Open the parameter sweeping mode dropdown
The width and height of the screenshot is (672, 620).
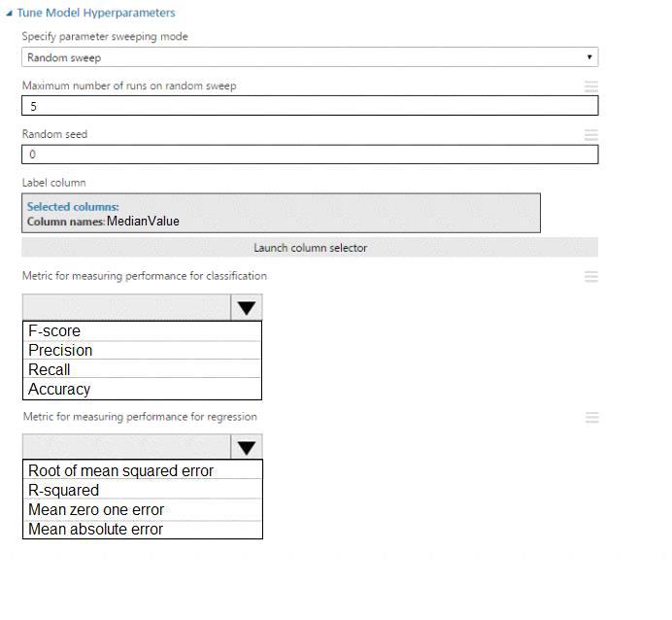tap(310, 58)
